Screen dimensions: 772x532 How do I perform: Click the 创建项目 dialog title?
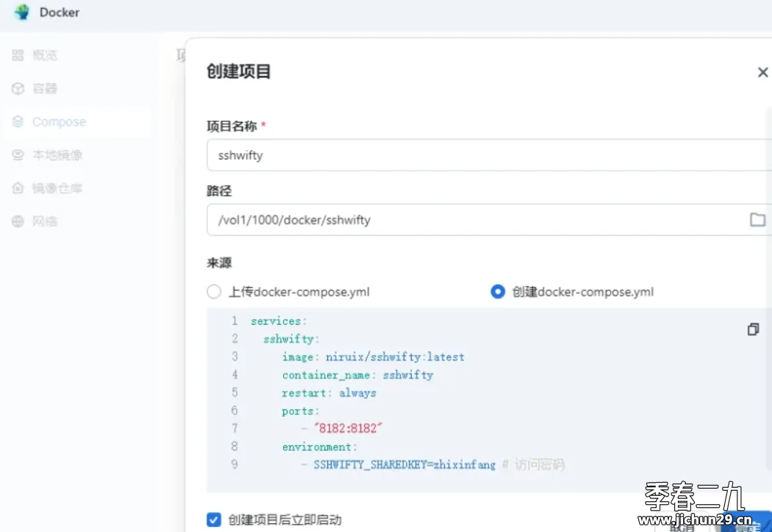(239, 71)
